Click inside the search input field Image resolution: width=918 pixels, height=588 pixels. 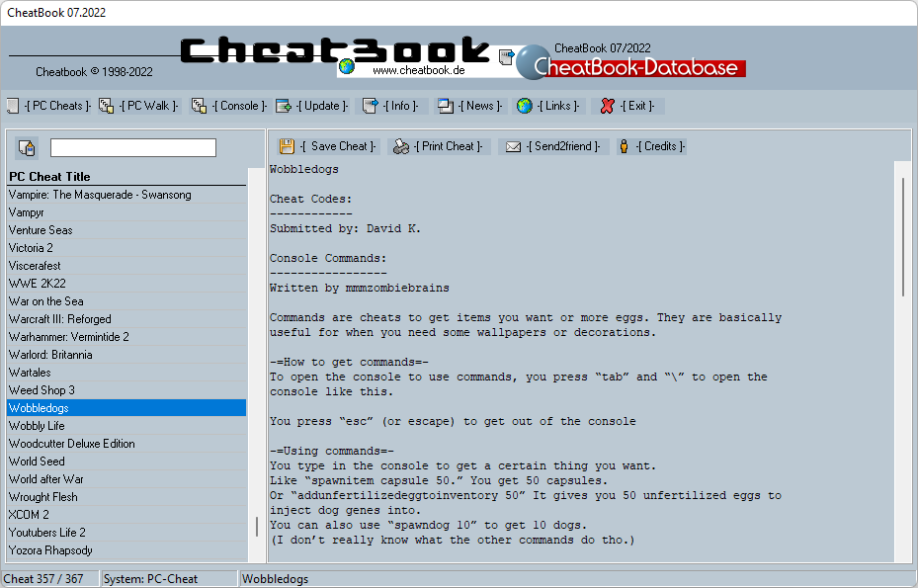(133, 146)
